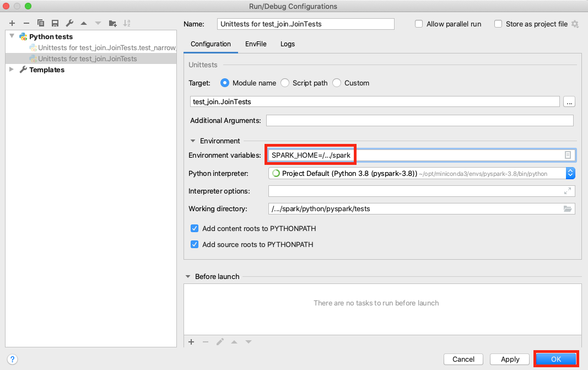Copy the selected run configuration

tap(40, 23)
